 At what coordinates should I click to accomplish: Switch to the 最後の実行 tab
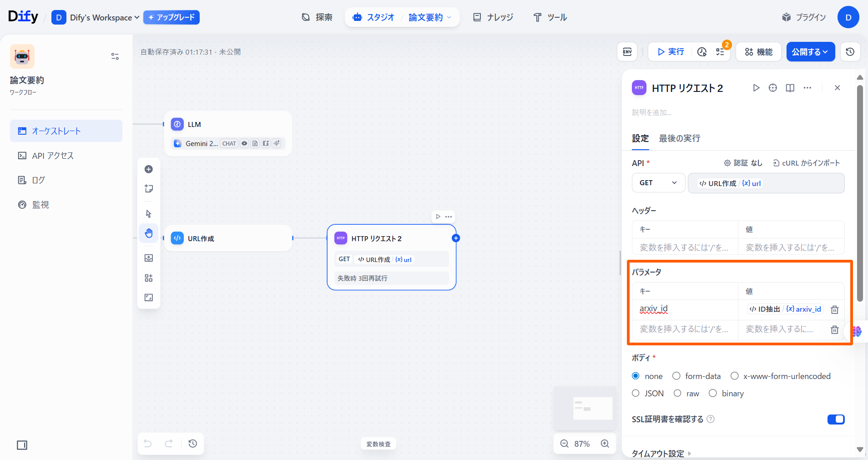tap(679, 138)
